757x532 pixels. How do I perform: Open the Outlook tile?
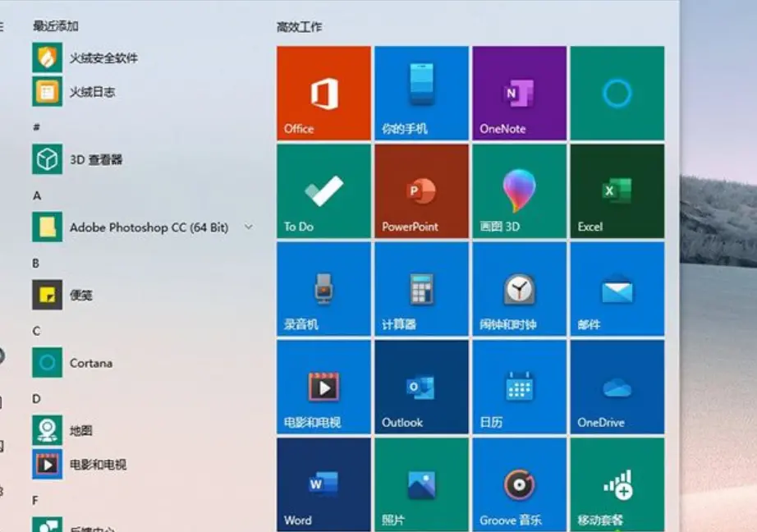tap(421, 387)
